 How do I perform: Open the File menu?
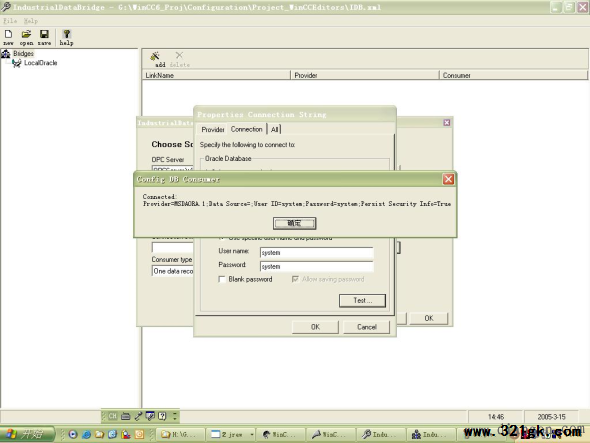10,21
